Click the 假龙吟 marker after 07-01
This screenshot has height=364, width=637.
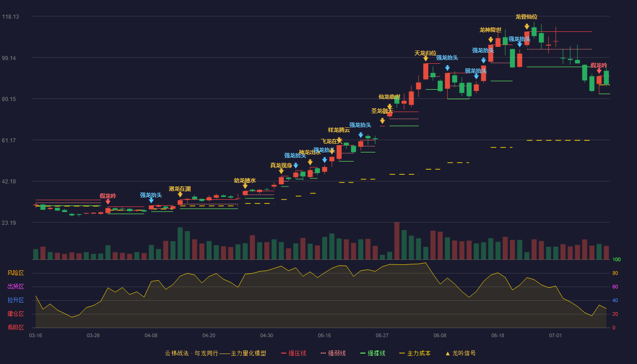599,71
